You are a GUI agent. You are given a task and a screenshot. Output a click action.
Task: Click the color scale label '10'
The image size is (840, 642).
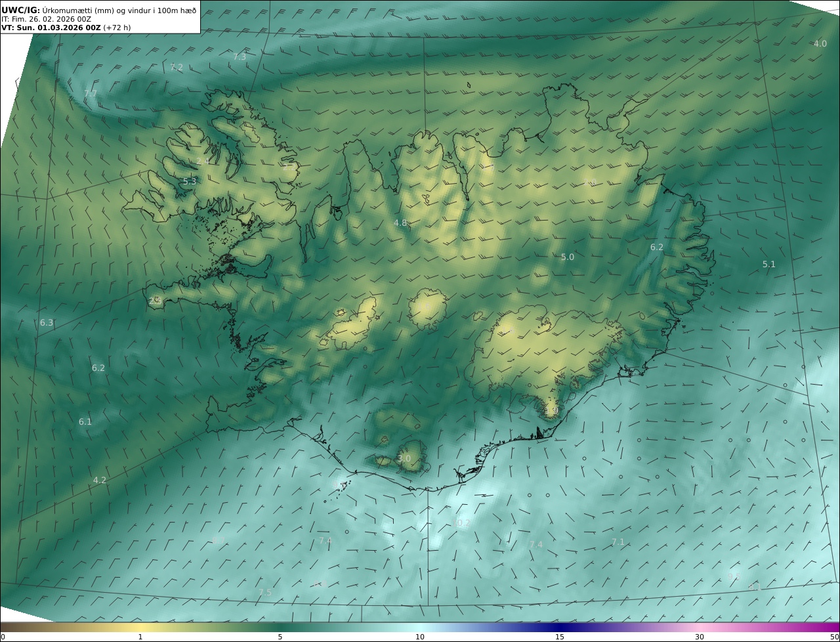[x=420, y=637]
